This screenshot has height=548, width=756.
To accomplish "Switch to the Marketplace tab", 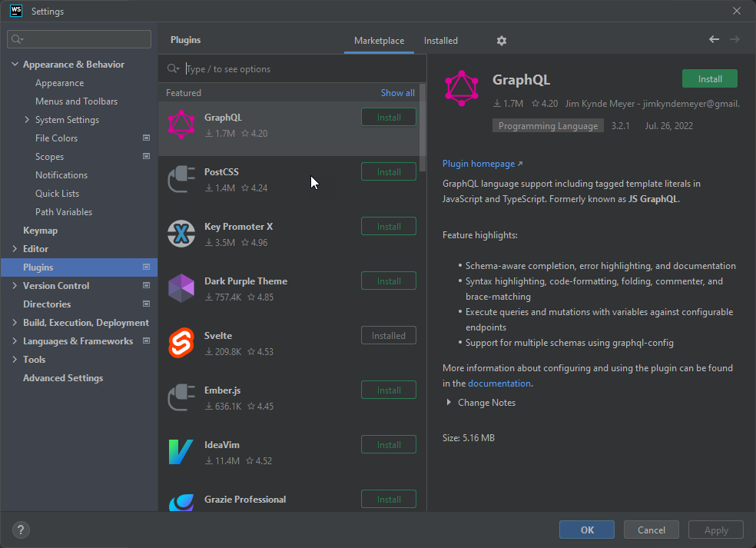I will point(379,41).
